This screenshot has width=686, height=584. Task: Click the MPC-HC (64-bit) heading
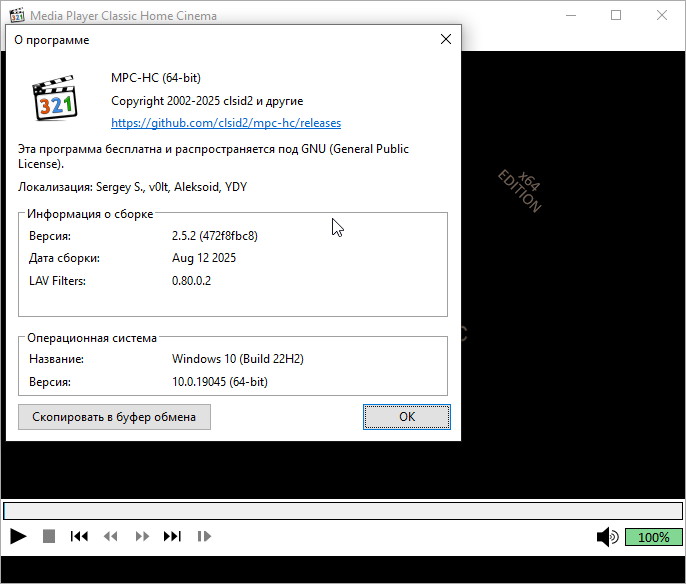pos(156,78)
